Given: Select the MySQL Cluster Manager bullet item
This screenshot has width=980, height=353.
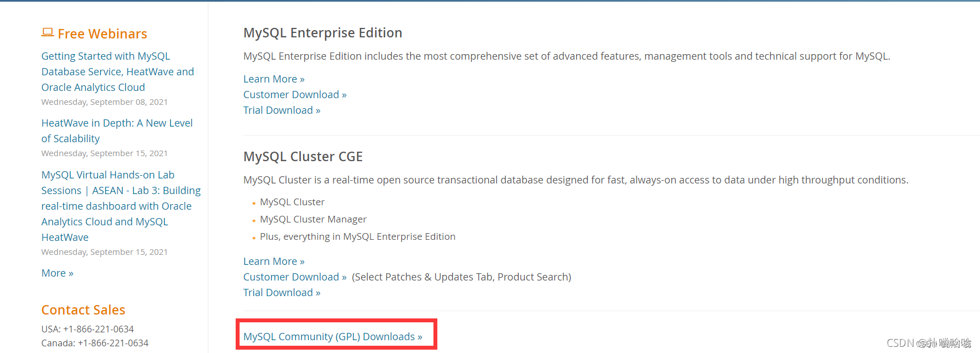Looking at the screenshot, I should pyautogui.click(x=313, y=219).
